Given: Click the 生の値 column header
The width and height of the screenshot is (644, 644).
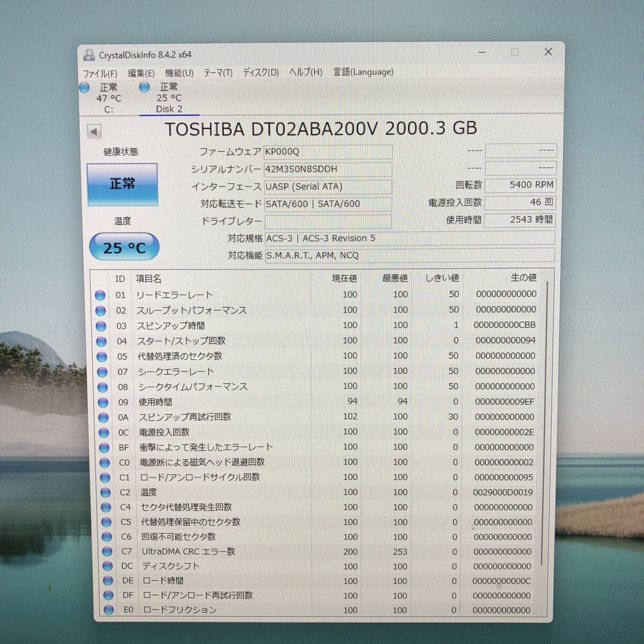Looking at the screenshot, I should pyautogui.click(x=523, y=277).
